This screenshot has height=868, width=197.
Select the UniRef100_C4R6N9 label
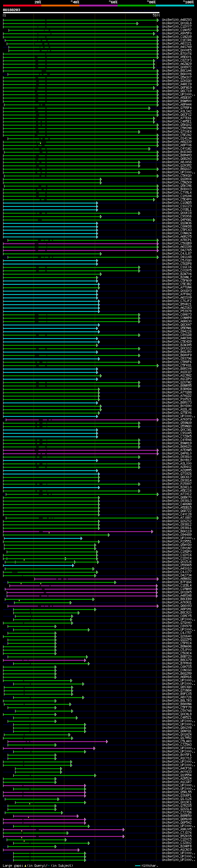177,504
